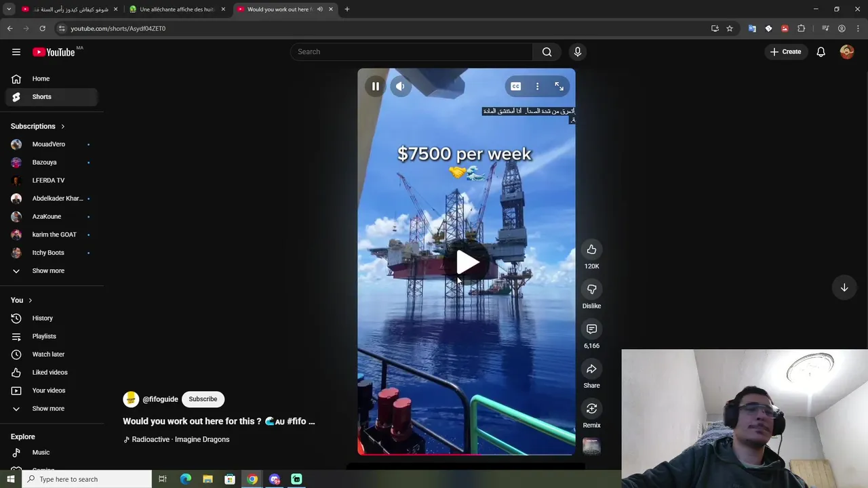868x488 pixels.
Task: Open the Chrome extensions puzzle icon
Action: tap(801, 28)
